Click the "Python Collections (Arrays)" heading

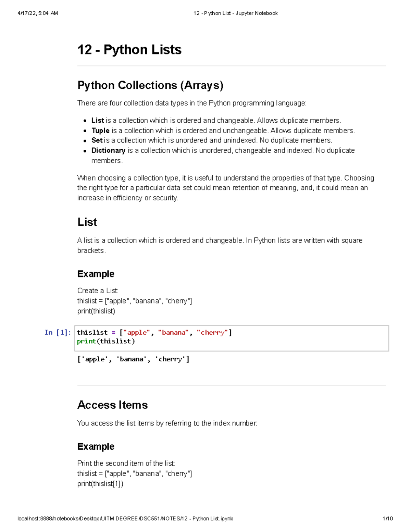click(150, 85)
